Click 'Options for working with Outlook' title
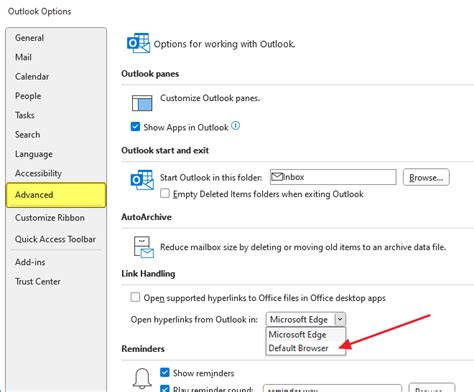 224,44
